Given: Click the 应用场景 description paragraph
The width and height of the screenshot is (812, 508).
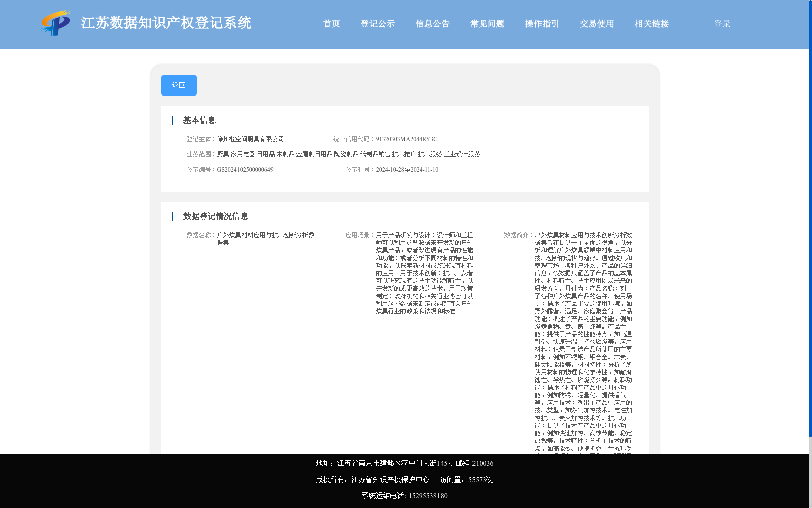Looking at the screenshot, I should tap(424, 273).
